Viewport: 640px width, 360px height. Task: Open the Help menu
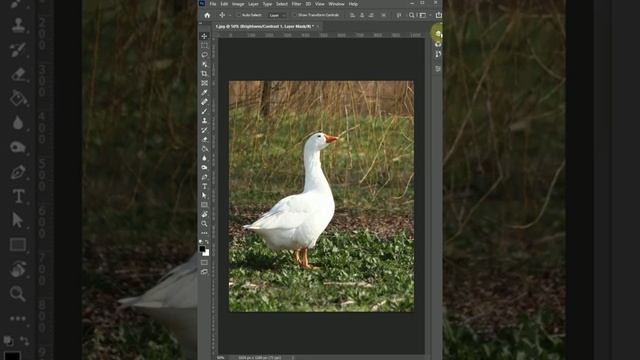pos(353,4)
